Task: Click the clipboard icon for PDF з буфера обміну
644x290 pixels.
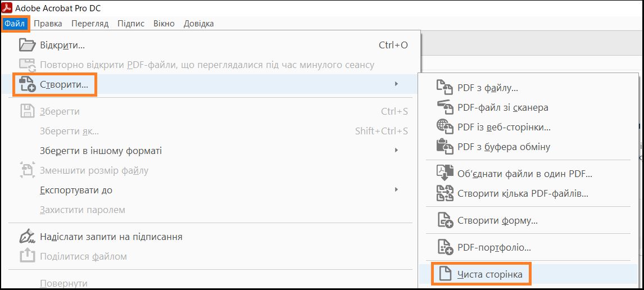Action: tap(445, 147)
